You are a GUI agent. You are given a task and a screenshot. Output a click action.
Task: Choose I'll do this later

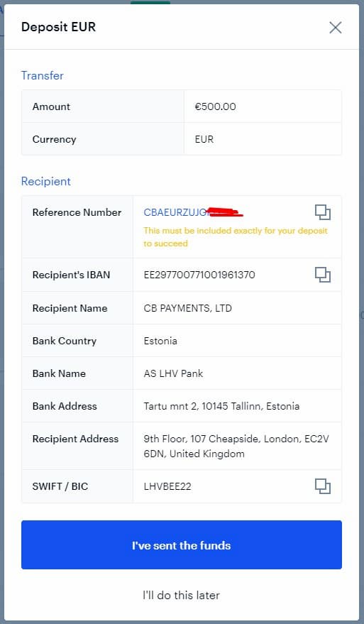[182, 596]
